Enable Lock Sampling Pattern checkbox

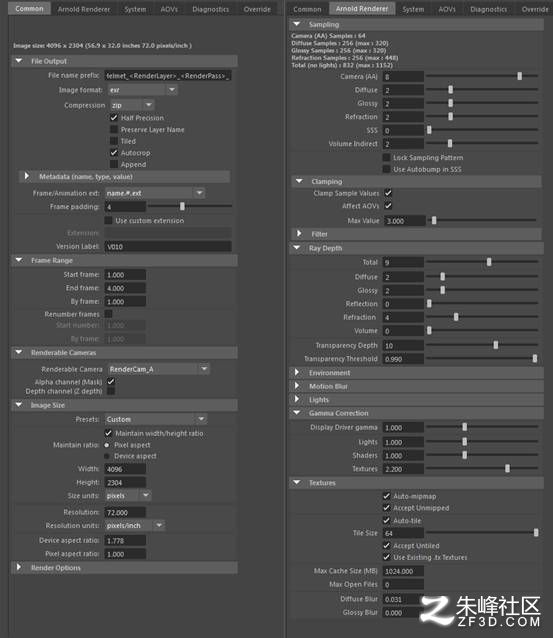click(387, 157)
